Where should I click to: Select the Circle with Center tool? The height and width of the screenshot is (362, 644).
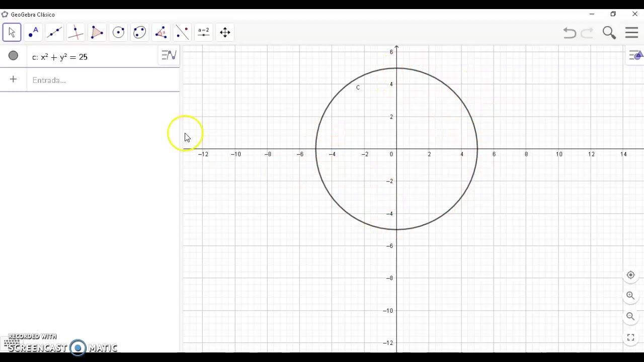pyautogui.click(x=118, y=33)
